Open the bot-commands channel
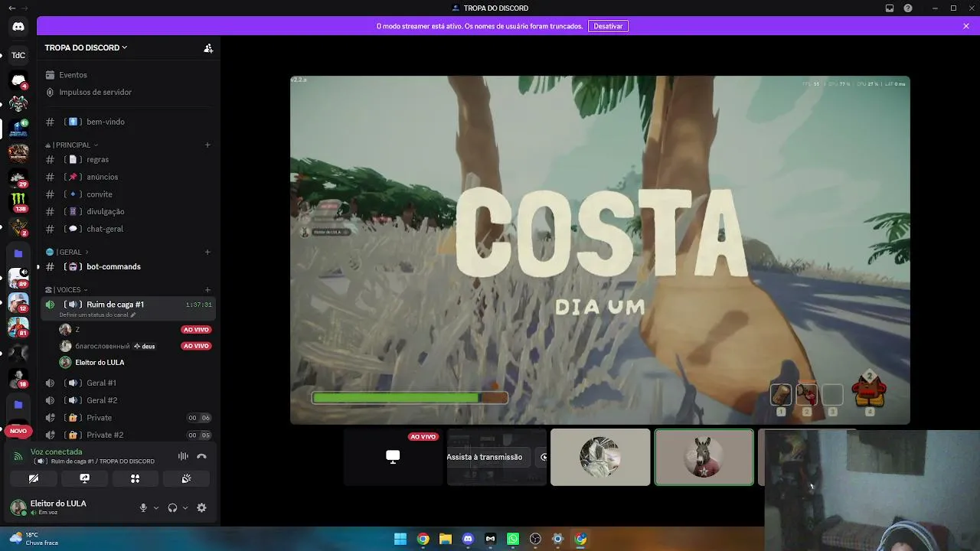The width and height of the screenshot is (980, 551). [128, 266]
